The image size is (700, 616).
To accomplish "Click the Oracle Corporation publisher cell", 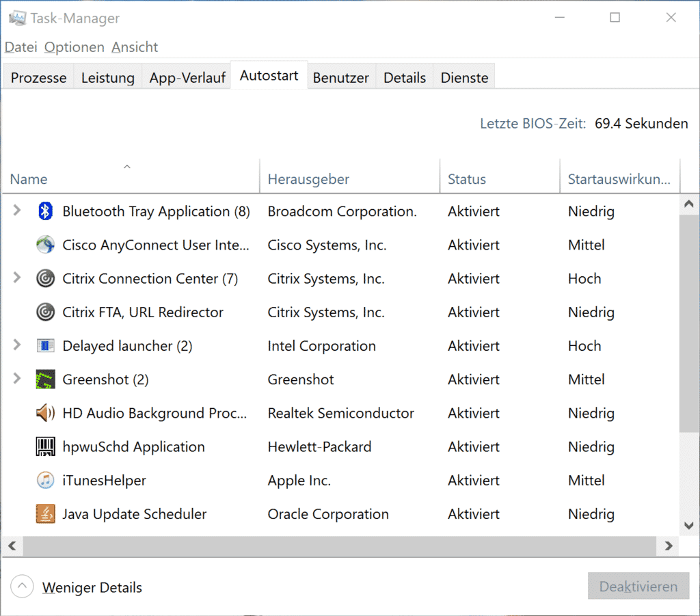I will (x=328, y=514).
